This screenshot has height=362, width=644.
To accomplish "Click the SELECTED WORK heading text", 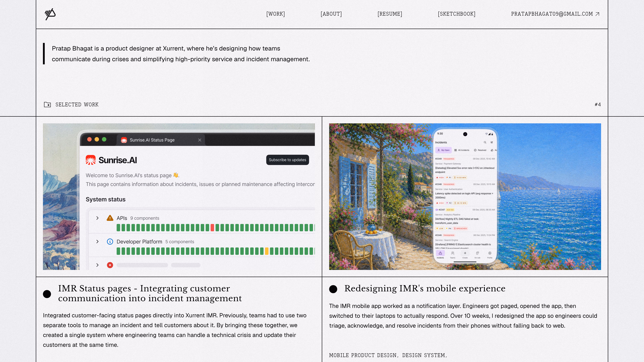I will coord(77,104).
